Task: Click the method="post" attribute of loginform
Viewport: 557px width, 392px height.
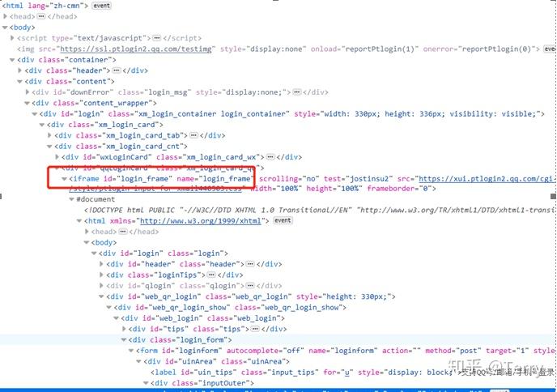Action: click(453, 351)
